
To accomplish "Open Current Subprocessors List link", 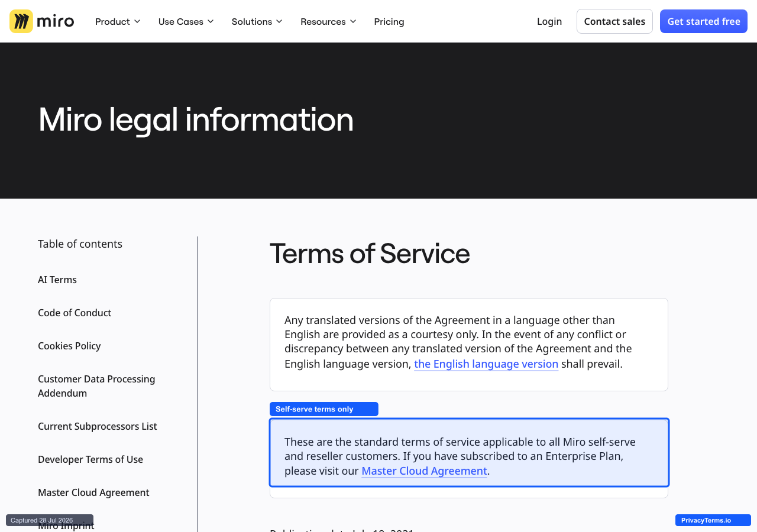I will (98, 426).
